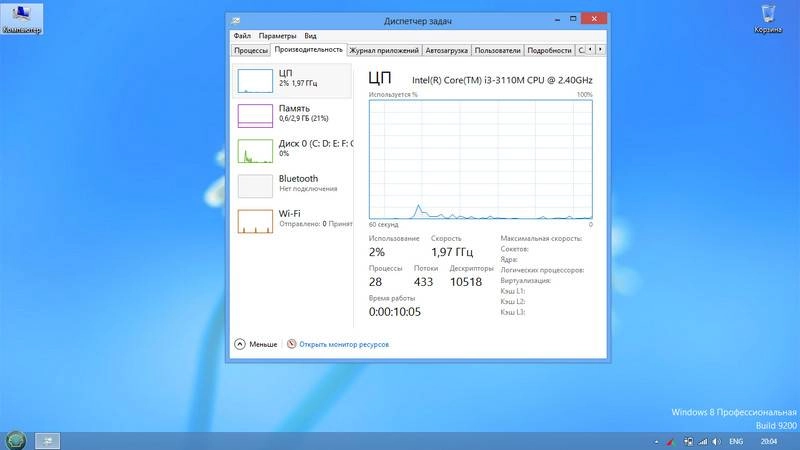Open the Корзина recycle bin icon
Screen dimensions: 800x450
pos(767,19)
